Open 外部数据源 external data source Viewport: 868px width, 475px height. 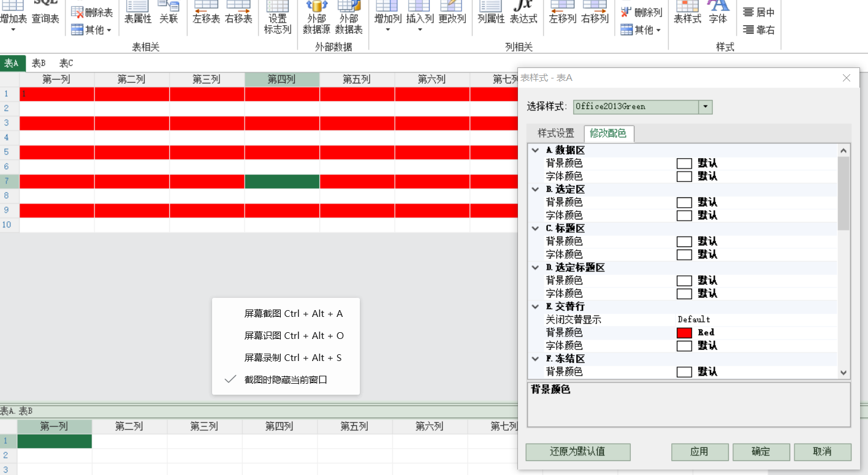[317, 17]
